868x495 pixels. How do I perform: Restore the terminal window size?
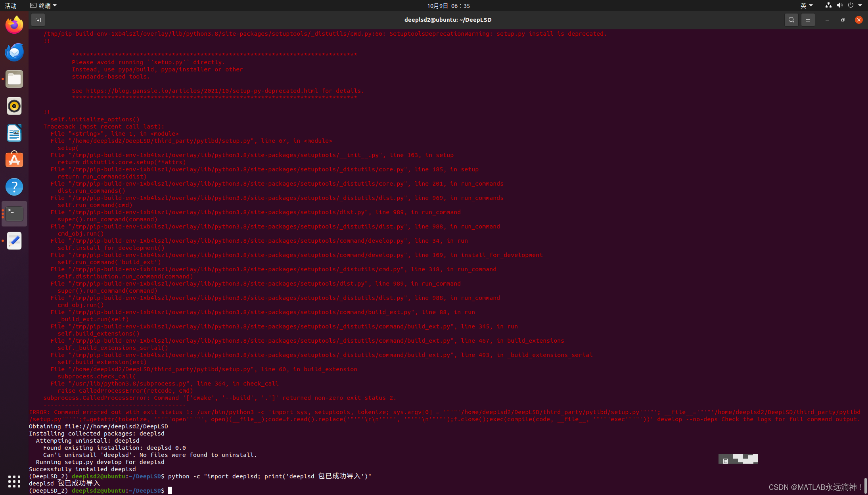[x=843, y=20]
